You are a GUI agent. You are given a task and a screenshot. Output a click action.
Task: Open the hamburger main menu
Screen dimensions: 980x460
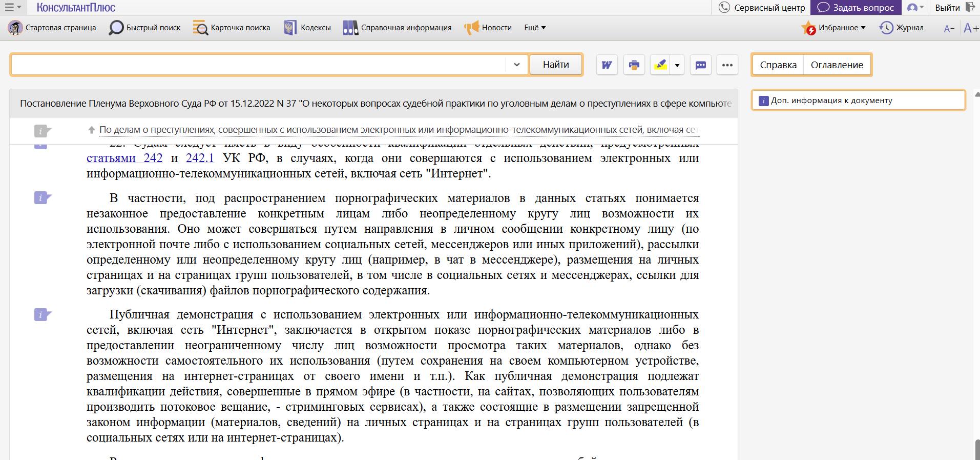tap(12, 7)
